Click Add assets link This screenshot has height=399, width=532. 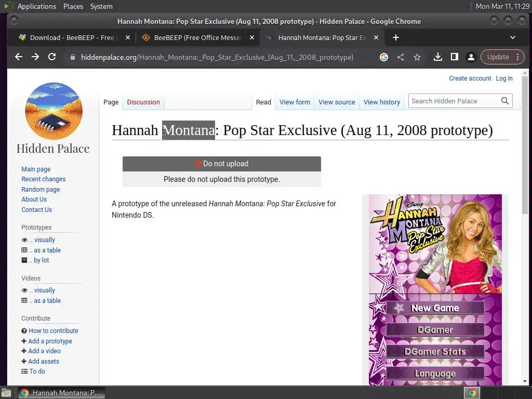click(44, 362)
